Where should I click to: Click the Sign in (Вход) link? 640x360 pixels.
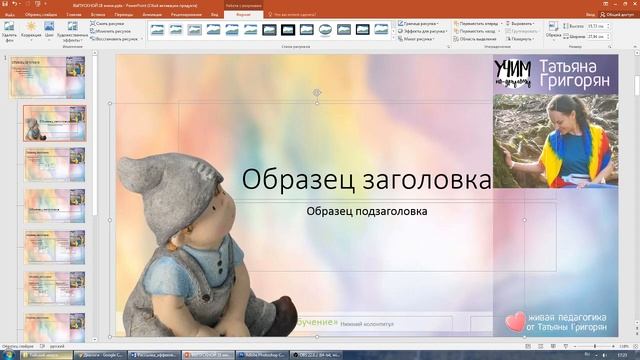(590, 14)
